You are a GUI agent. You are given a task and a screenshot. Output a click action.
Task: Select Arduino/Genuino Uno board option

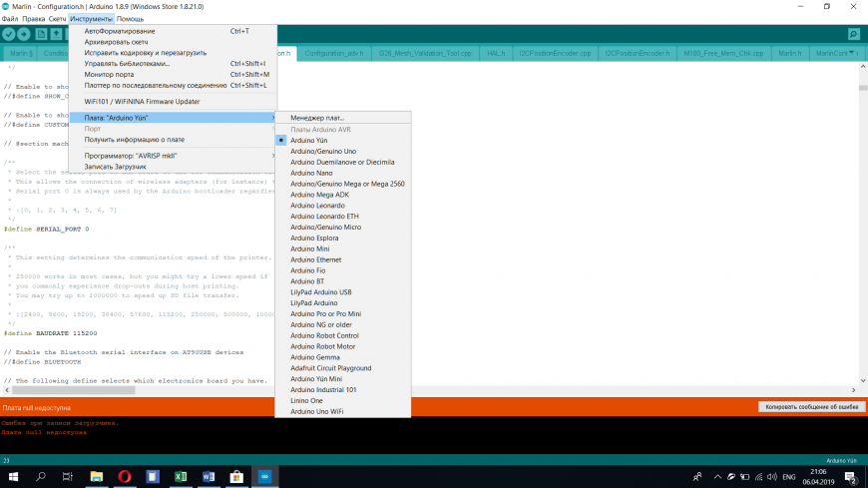(x=321, y=151)
